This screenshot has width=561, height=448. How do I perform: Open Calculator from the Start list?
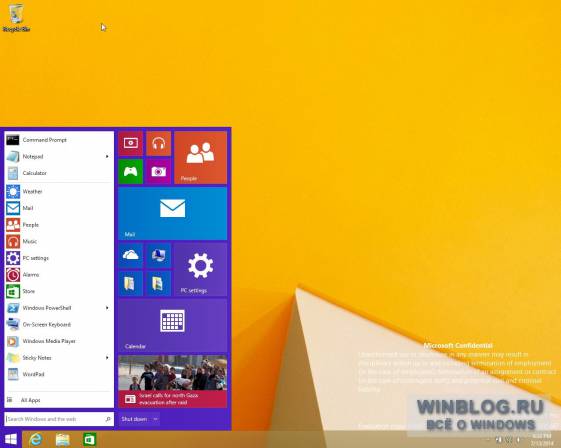59,173
